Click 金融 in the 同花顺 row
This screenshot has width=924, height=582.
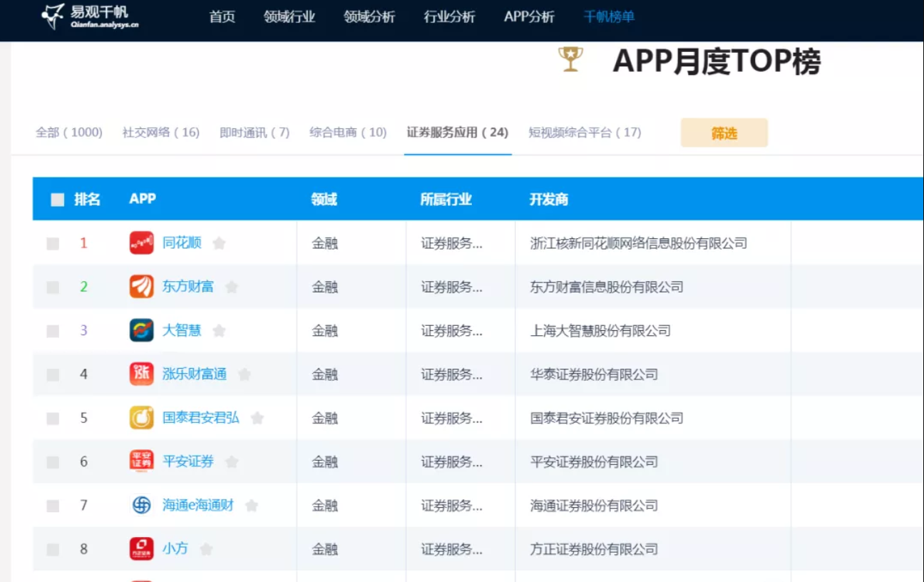pyautogui.click(x=324, y=243)
